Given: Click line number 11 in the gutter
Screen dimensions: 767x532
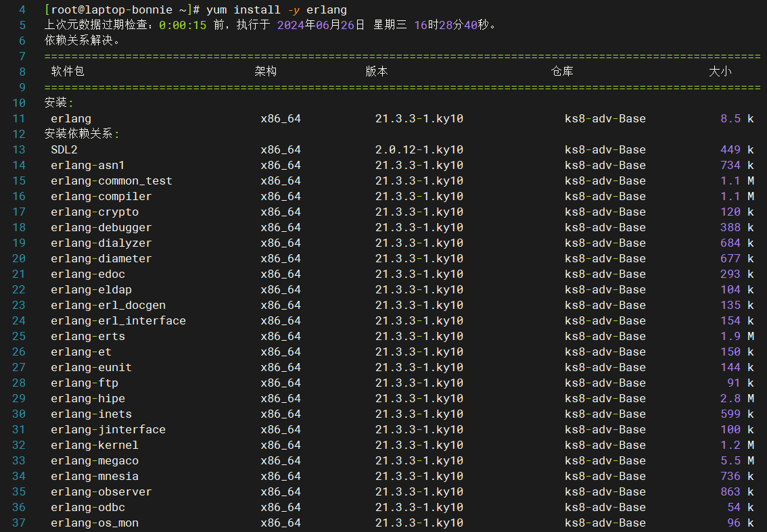Looking at the screenshot, I should 19,118.
